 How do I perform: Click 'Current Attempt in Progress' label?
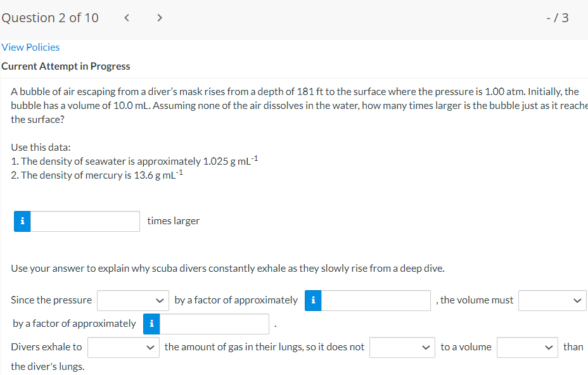(66, 66)
